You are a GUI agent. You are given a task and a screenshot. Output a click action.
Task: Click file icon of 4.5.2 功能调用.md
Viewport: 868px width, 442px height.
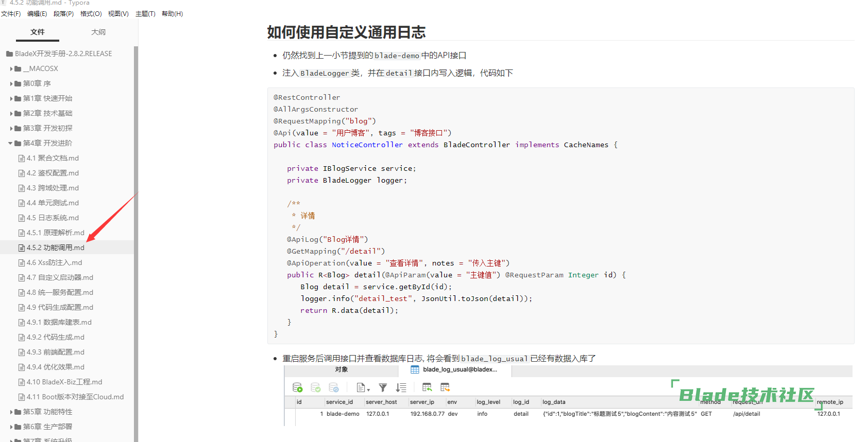click(22, 248)
